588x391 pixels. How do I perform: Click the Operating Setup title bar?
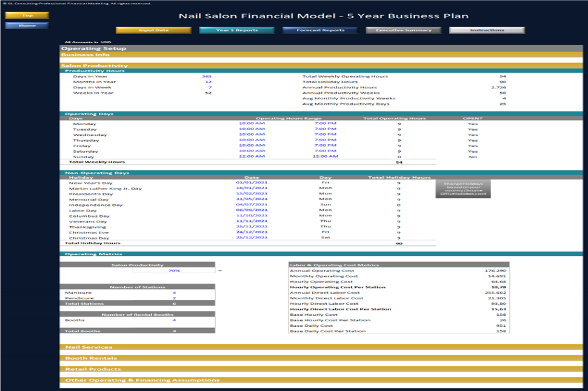click(321, 48)
